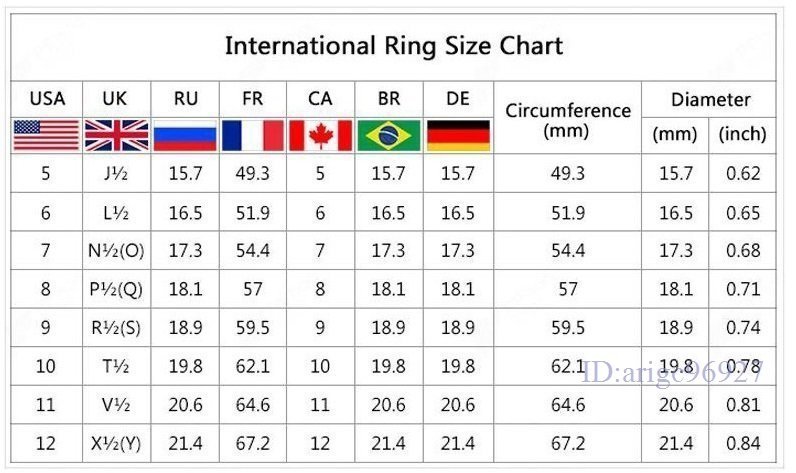Image resolution: width=796 pixels, height=473 pixels.
Task: Click the (inch) sub-header under Diameter
Action: (x=742, y=135)
